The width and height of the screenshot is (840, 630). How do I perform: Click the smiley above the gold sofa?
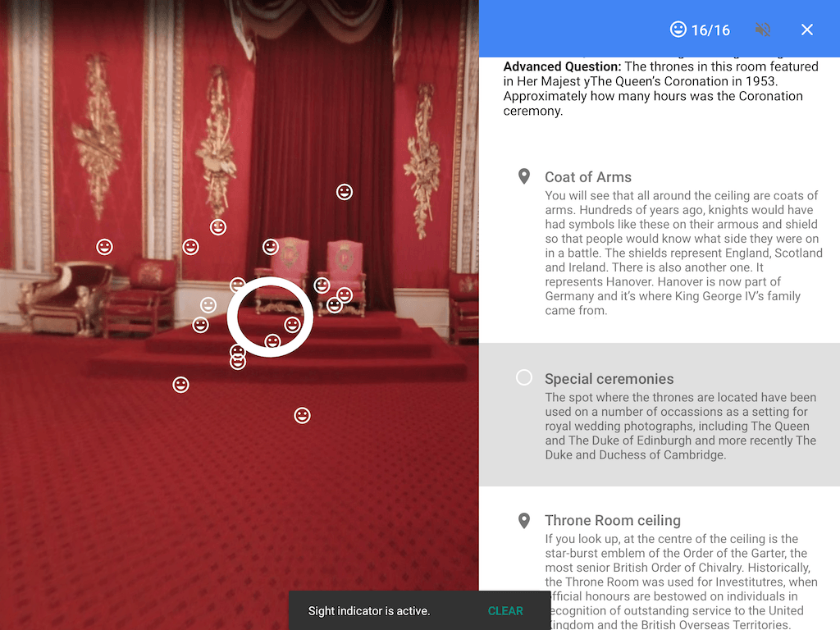pos(105,247)
